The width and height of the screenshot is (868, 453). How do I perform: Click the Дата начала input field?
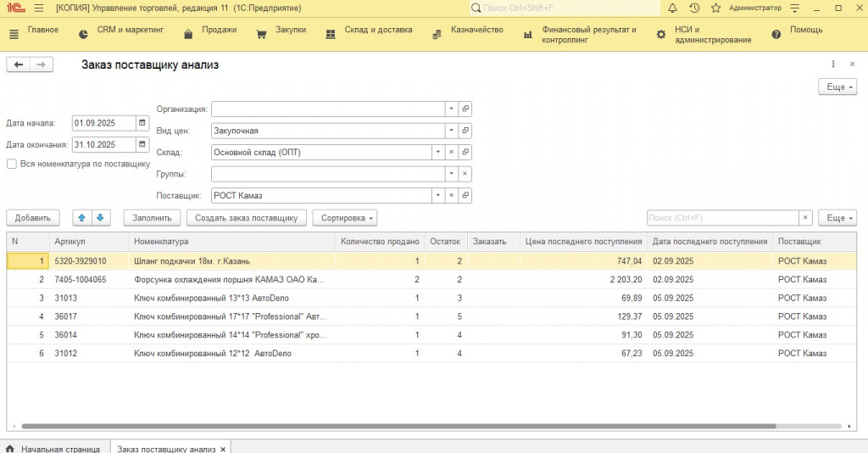click(104, 123)
